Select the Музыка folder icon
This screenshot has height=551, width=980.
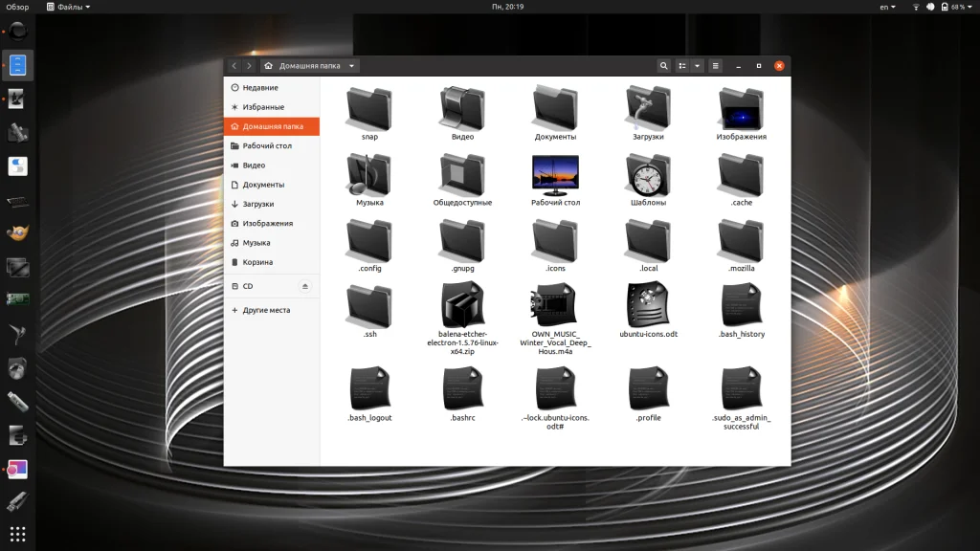(x=369, y=175)
